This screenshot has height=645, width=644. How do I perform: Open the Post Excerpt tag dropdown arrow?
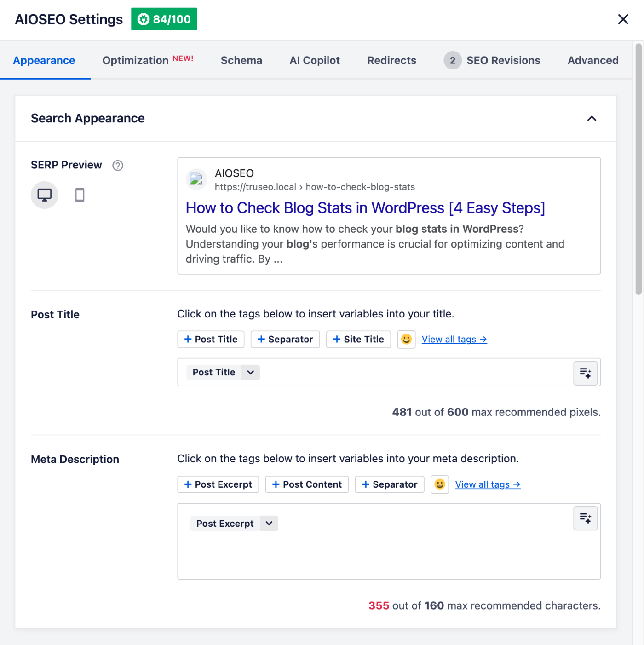(x=269, y=524)
